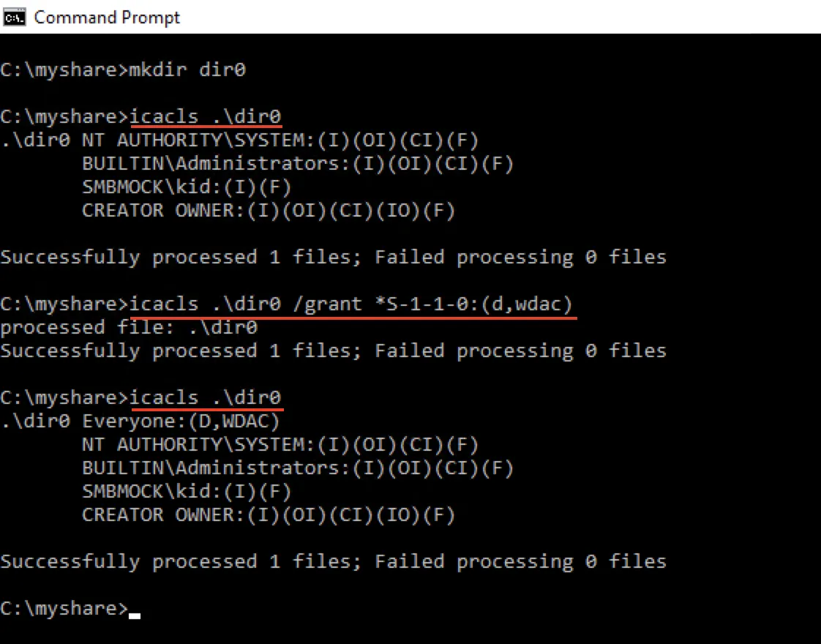Click 'Successfully processed' line right after 'processed file'
The height and width of the screenshot is (644, 821).
click(x=333, y=351)
